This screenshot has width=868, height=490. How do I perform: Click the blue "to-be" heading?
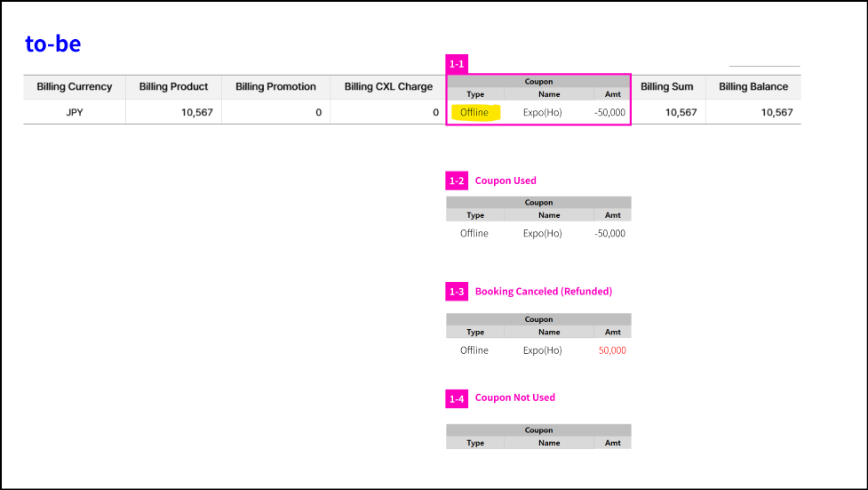(x=53, y=44)
